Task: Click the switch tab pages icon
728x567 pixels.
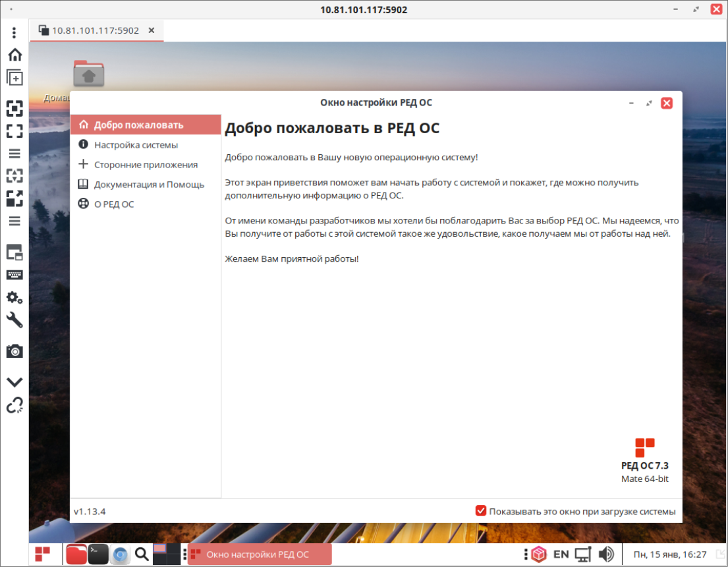Action: click(15, 253)
